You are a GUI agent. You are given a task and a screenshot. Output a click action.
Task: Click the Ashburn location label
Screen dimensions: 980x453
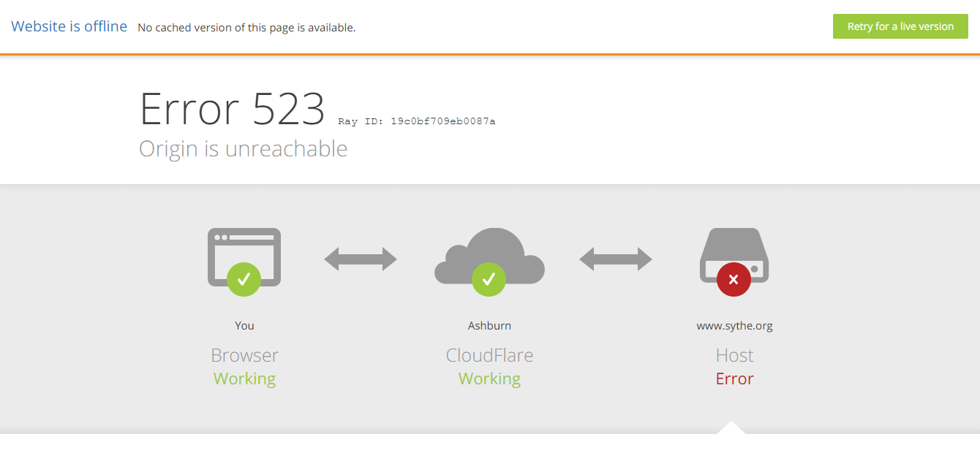pos(489,326)
